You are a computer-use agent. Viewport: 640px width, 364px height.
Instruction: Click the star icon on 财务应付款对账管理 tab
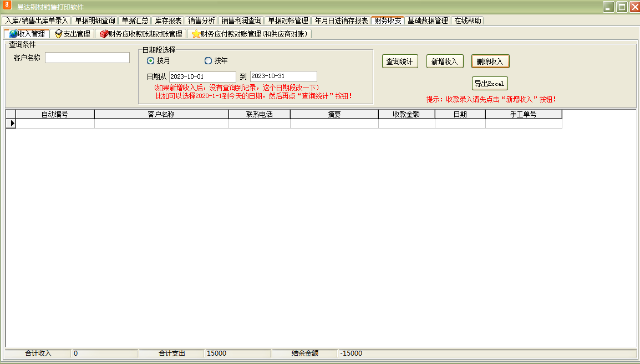[196, 33]
